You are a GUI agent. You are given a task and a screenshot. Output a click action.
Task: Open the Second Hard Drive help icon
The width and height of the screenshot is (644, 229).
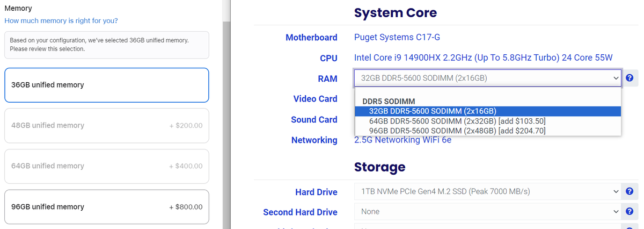pos(630,212)
